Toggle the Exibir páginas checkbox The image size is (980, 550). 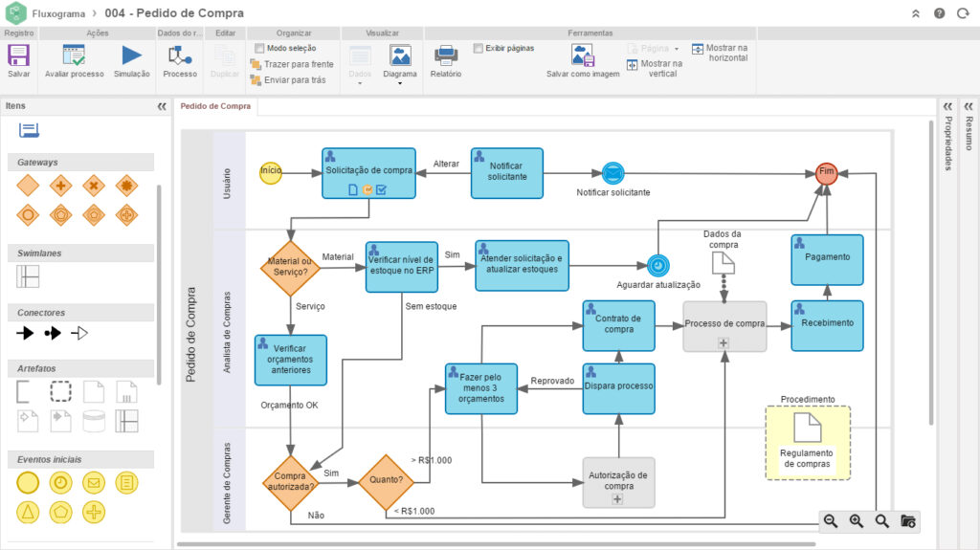479,48
